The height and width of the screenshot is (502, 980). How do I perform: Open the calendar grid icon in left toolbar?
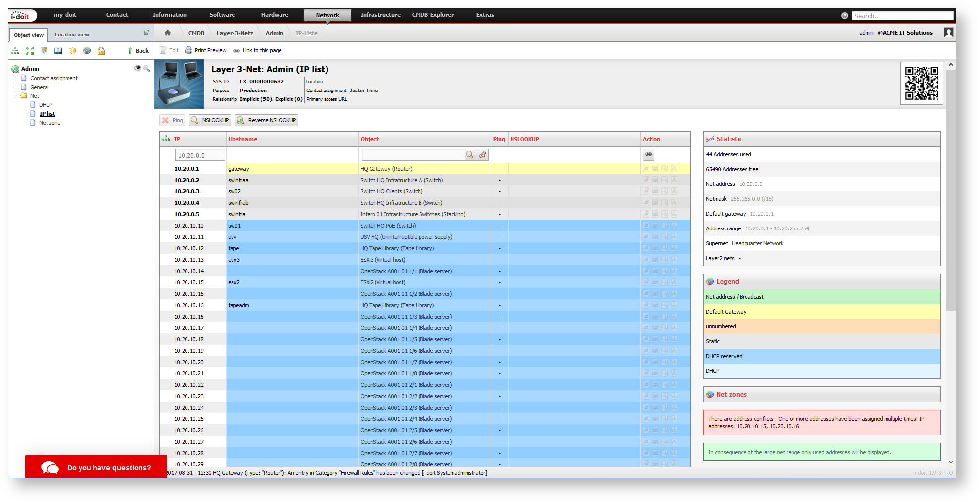point(44,51)
